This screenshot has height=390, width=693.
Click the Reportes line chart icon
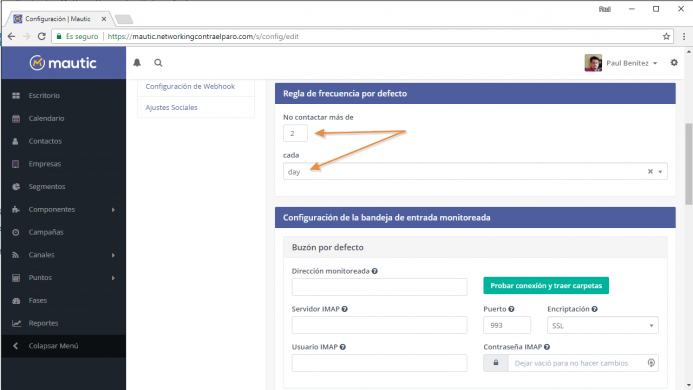(x=16, y=323)
